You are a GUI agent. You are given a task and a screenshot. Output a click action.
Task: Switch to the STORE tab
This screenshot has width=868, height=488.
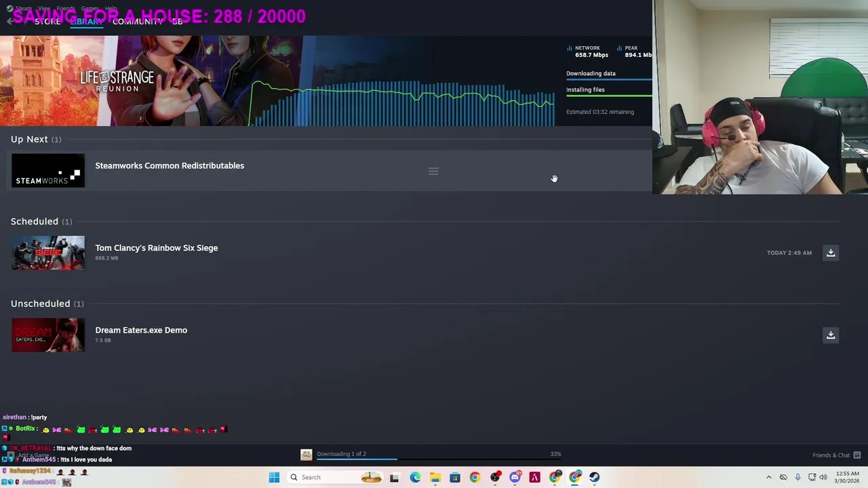47,22
